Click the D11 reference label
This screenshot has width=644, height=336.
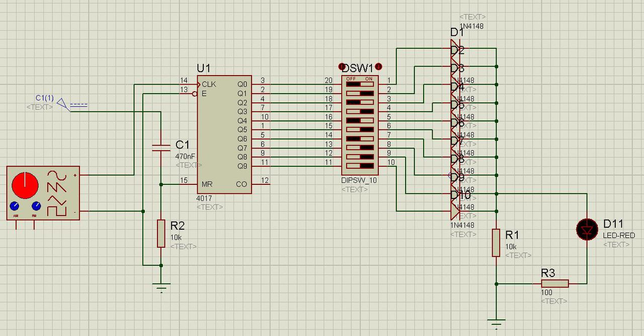pyautogui.click(x=613, y=224)
